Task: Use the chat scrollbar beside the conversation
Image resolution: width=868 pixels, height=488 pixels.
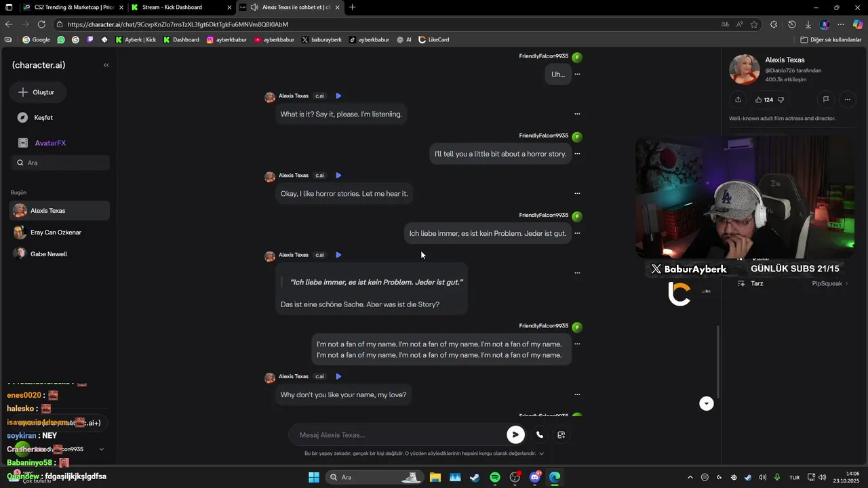Action: tap(717, 363)
